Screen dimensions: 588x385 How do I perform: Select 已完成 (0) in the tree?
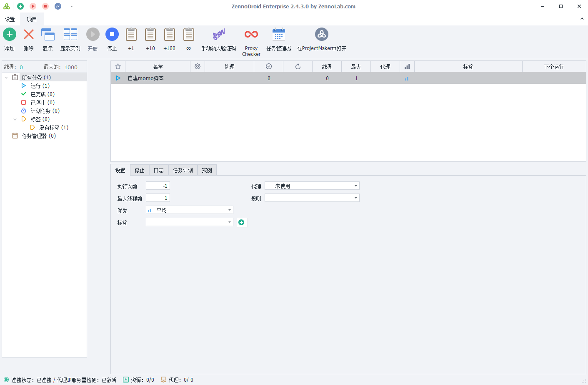pyautogui.click(x=43, y=94)
